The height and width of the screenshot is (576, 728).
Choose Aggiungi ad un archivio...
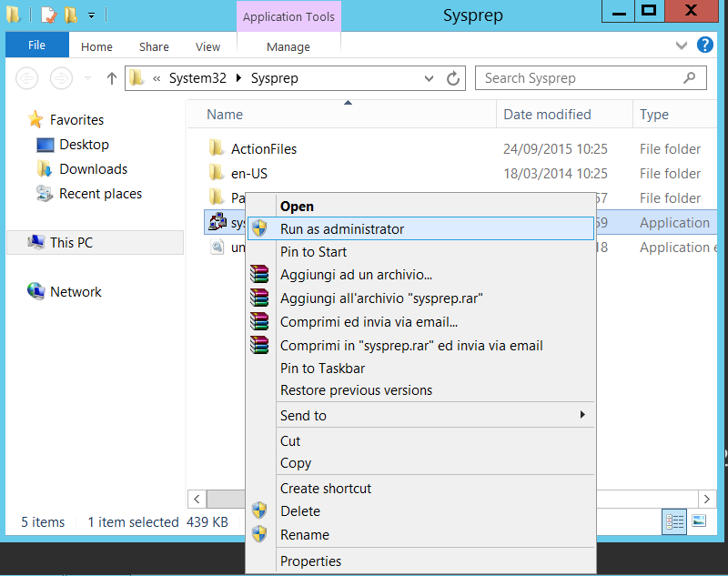(420, 275)
